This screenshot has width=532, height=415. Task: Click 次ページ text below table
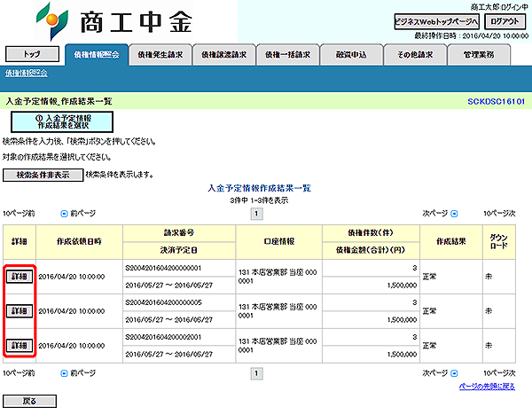click(435, 373)
